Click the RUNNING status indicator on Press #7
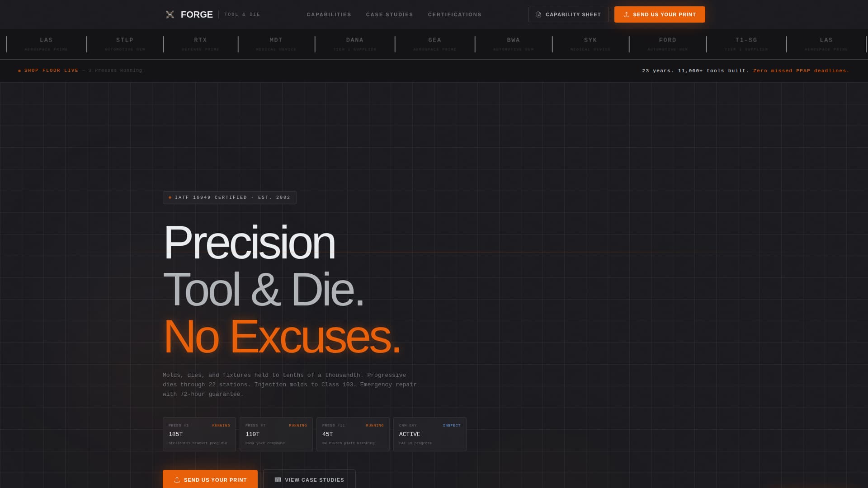Image resolution: width=868 pixels, height=488 pixels. (x=298, y=425)
